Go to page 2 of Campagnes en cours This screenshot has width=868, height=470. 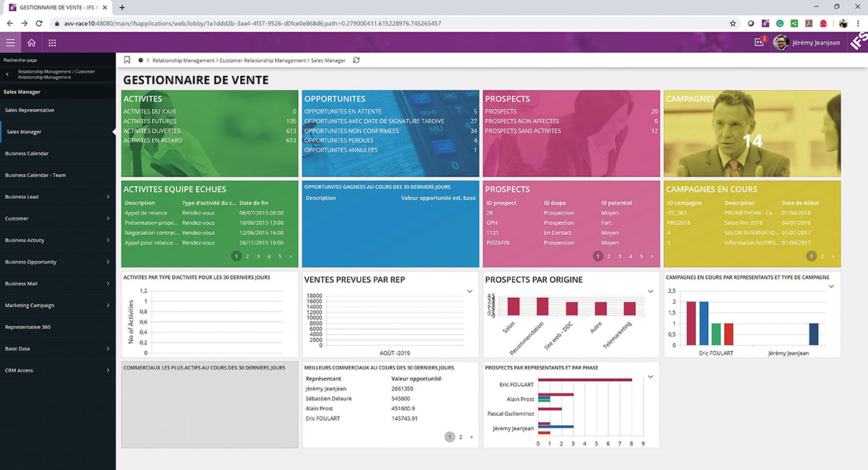point(822,256)
